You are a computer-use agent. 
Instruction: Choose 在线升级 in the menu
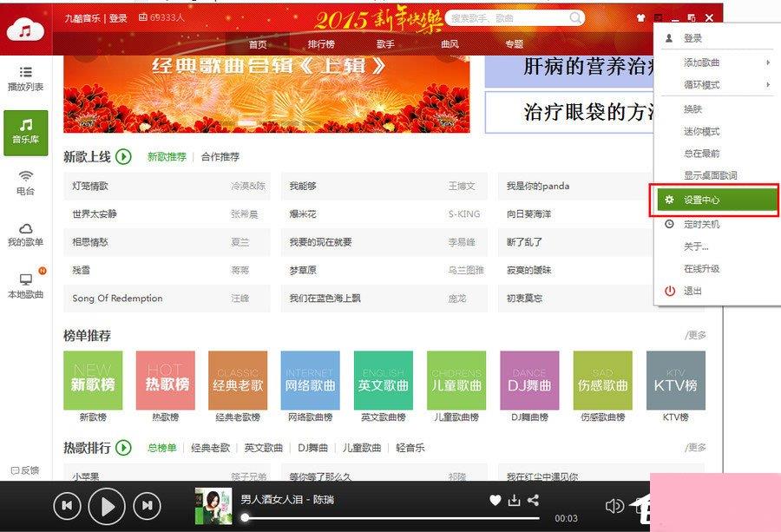pos(701,268)
